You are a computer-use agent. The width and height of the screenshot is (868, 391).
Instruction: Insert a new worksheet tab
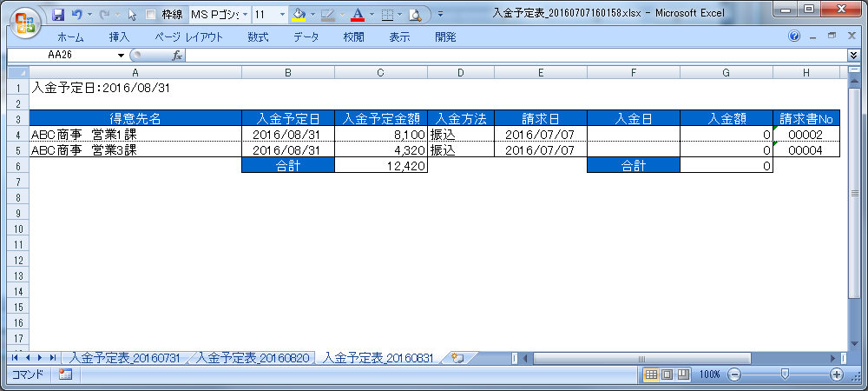click(457, 358)
